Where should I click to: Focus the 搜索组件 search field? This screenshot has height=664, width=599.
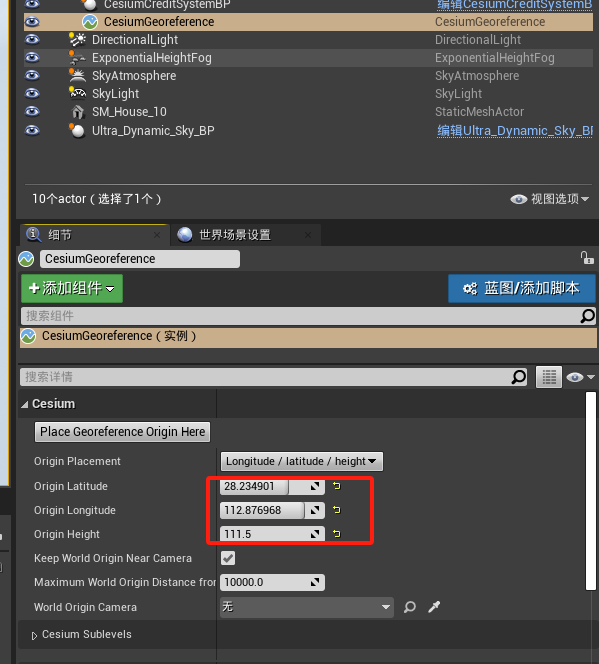tap(301, 316)
